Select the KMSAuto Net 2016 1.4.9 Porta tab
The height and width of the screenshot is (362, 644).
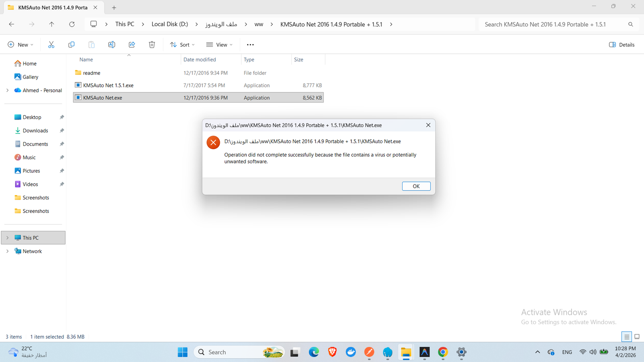pos(53,8)
